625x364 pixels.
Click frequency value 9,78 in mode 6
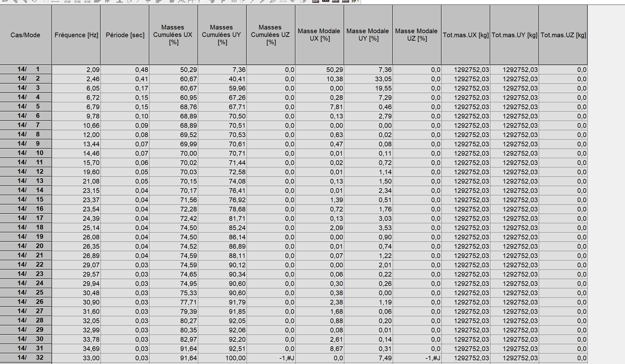[76, 116]
